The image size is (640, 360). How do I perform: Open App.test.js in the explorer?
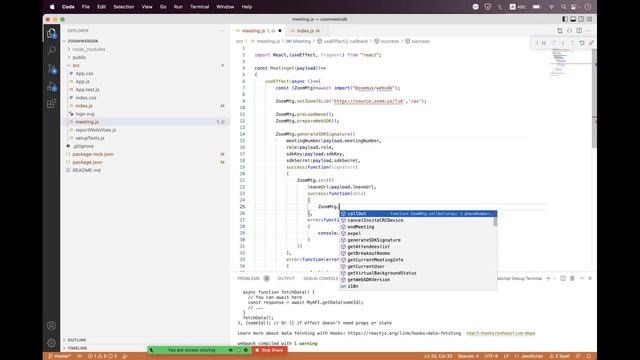pyautogui.click(x=87, y=90)
